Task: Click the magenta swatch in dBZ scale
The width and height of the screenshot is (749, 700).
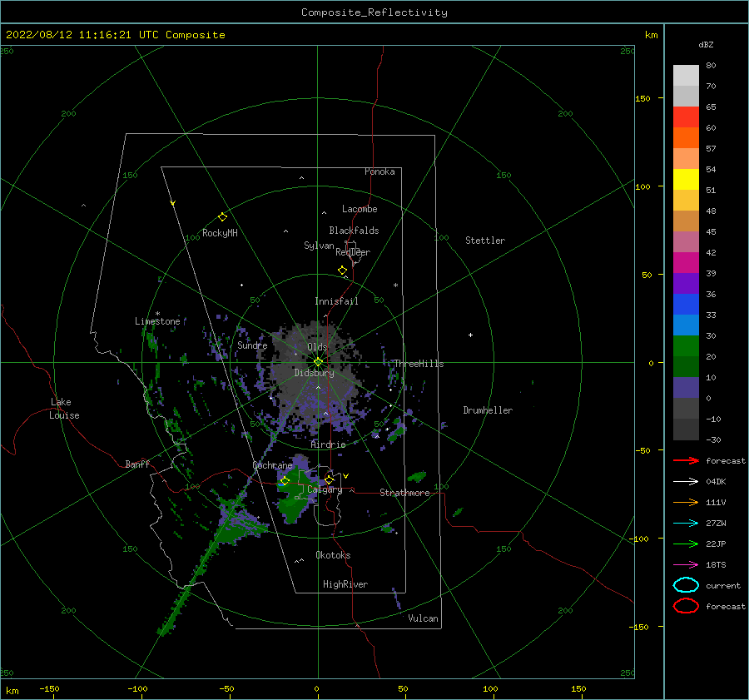Action: 686,262
